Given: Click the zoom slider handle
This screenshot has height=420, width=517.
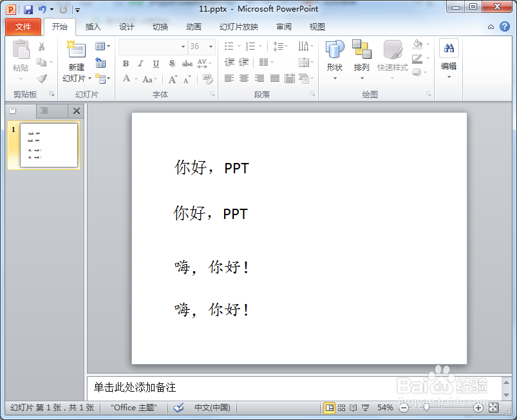Looking at the screenshot, I should click(x=426, y=408).
